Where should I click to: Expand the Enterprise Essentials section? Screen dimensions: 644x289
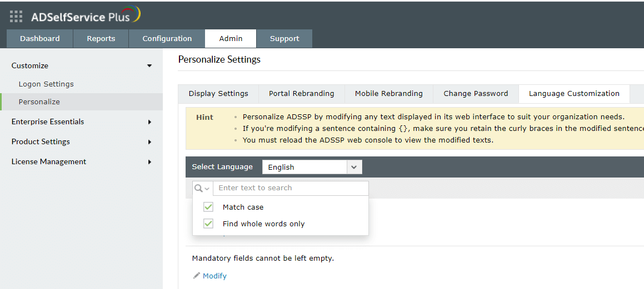point(149,122)
